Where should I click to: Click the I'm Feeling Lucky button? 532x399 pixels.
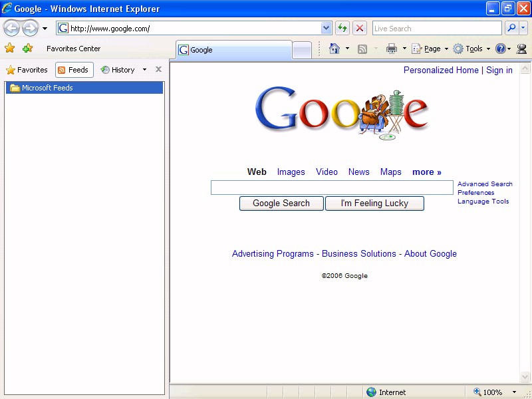coord(374,203)
